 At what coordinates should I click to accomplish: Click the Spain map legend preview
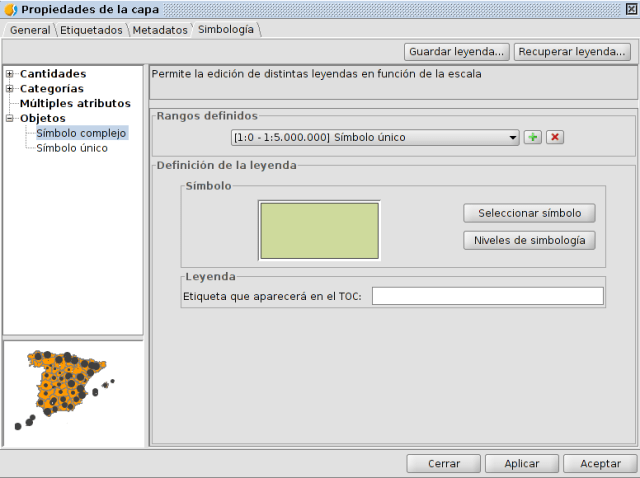[73, 394]
